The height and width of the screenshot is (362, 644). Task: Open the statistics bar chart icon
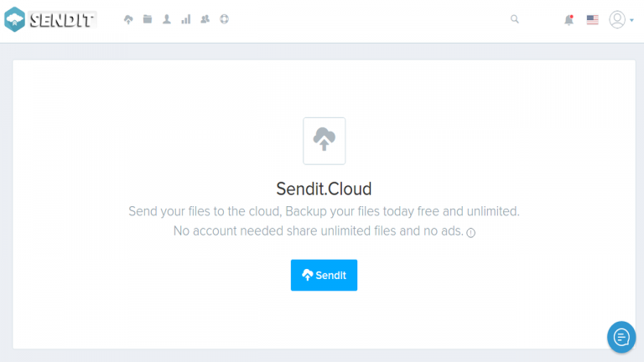tap(186, 19)
